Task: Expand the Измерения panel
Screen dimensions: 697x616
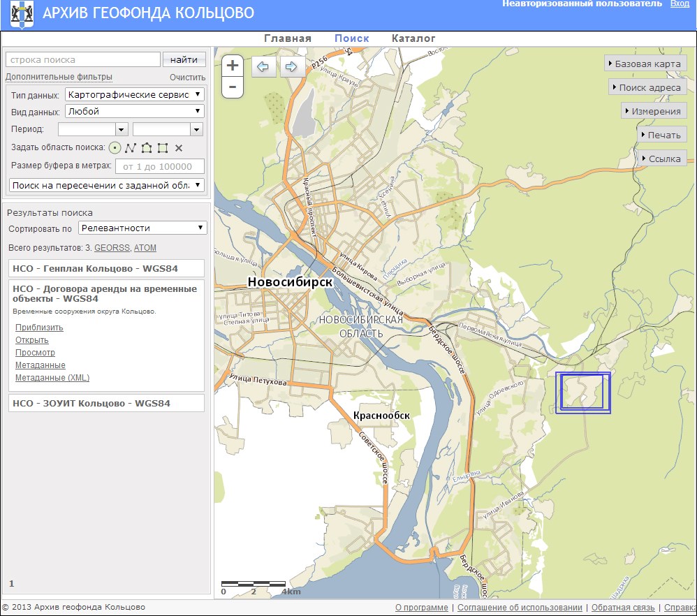Action: pyautogui.click(x=654, y=111)
